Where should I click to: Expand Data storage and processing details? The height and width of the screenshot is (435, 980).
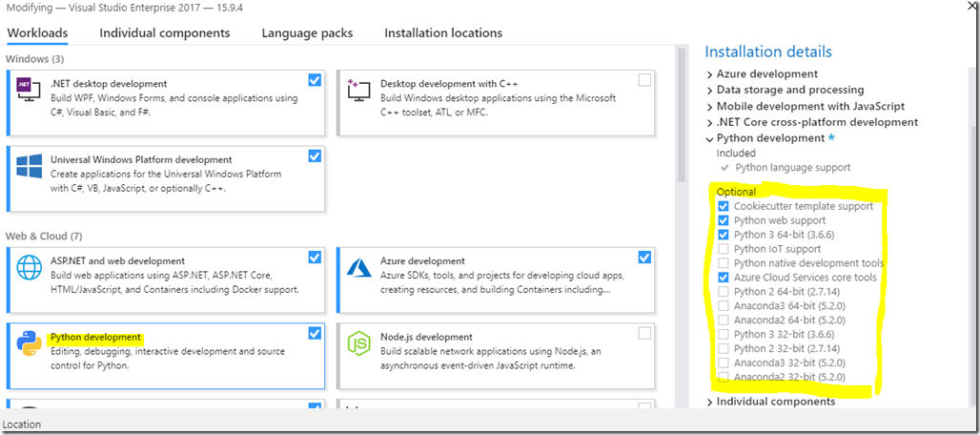coord(710,91)
